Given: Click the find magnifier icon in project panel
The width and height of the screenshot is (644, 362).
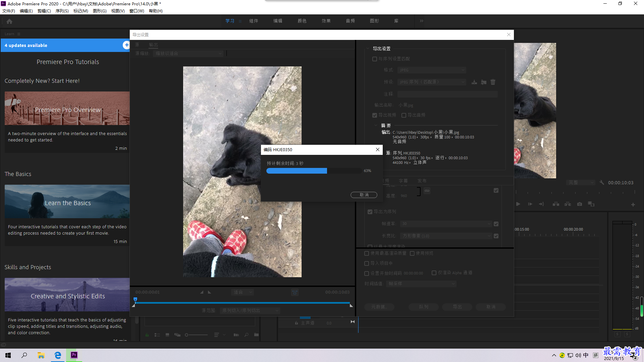Looking at the screenshot, I should (x=247, y=335).
